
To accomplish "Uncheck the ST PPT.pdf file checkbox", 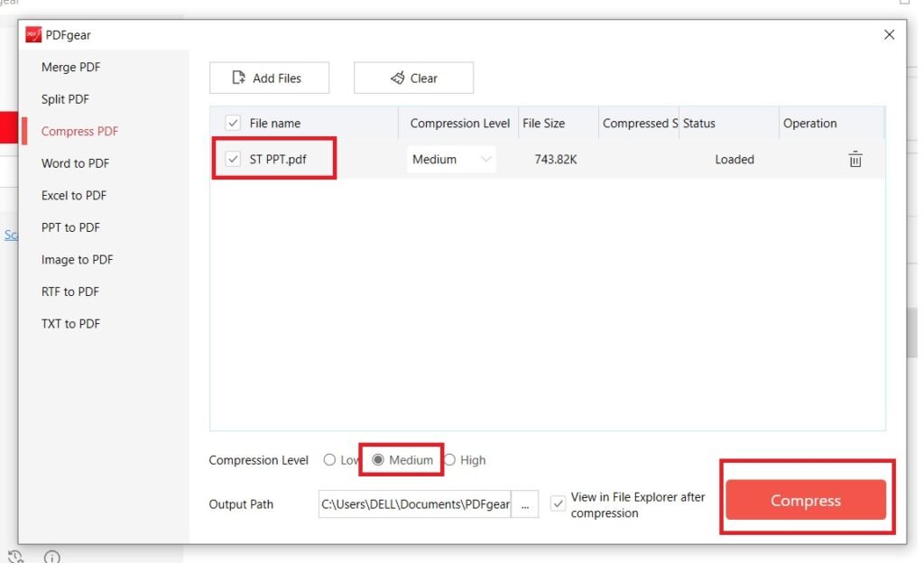I will click(233, 160).
